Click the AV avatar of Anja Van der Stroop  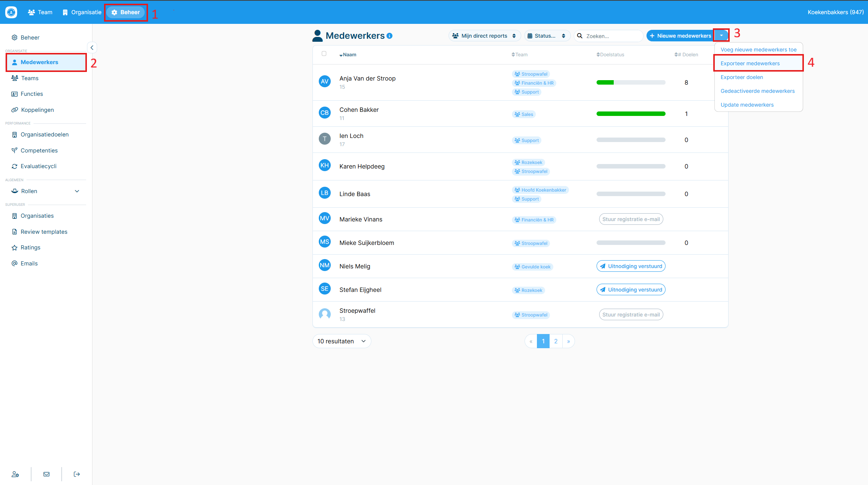325,81
